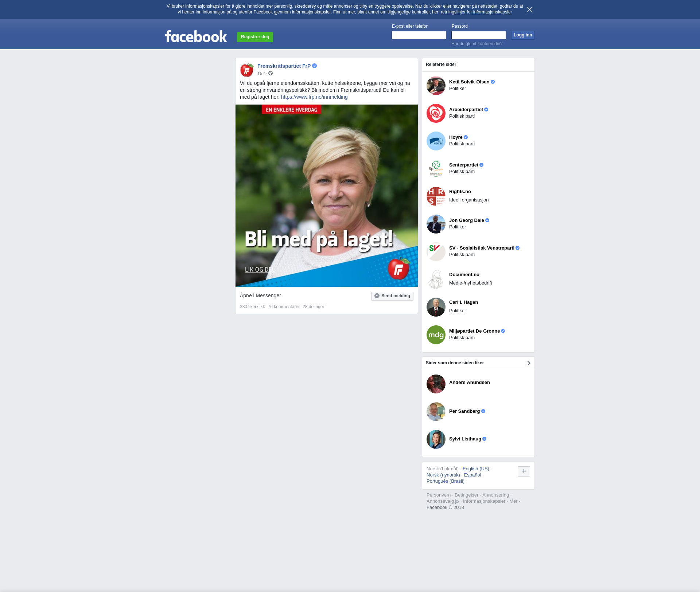Open Ketil Solvik-Olsen page
700x592 pixels.
click(x=469, y=82)
